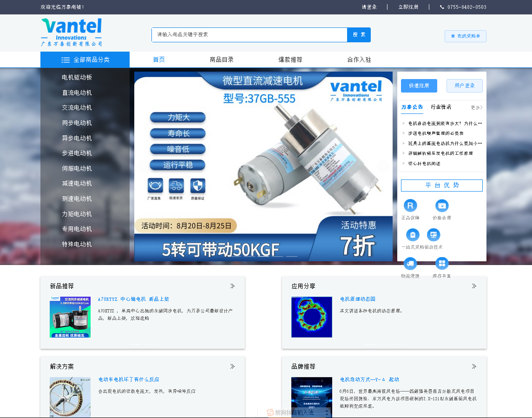Click the motor principle heatmap thumbnail
532x418 pixels.
tap(311, 317)
